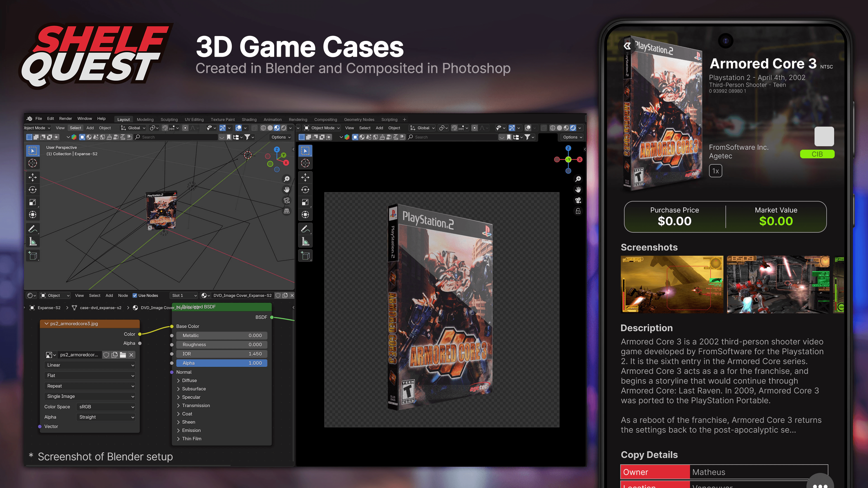Viewport: 868px width, 488px height.
Task: Select the Move tool in left viewport
Action: tap(33, 177)
